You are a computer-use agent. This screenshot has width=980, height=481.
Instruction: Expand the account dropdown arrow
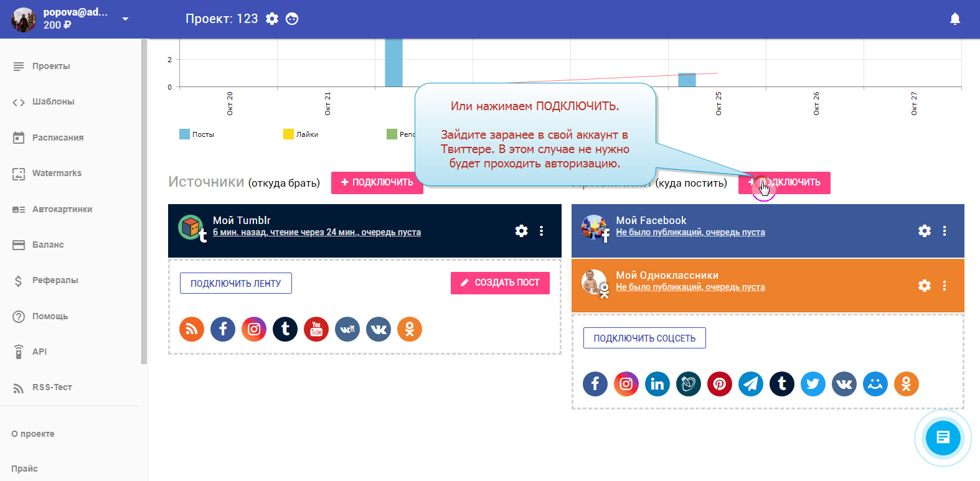click(x=125, y=19)
